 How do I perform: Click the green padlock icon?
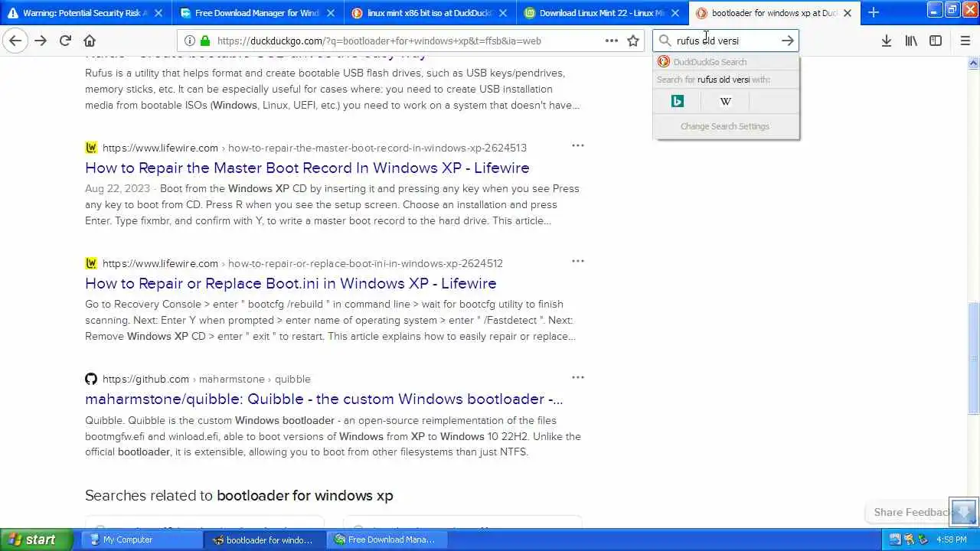point(205,41)
